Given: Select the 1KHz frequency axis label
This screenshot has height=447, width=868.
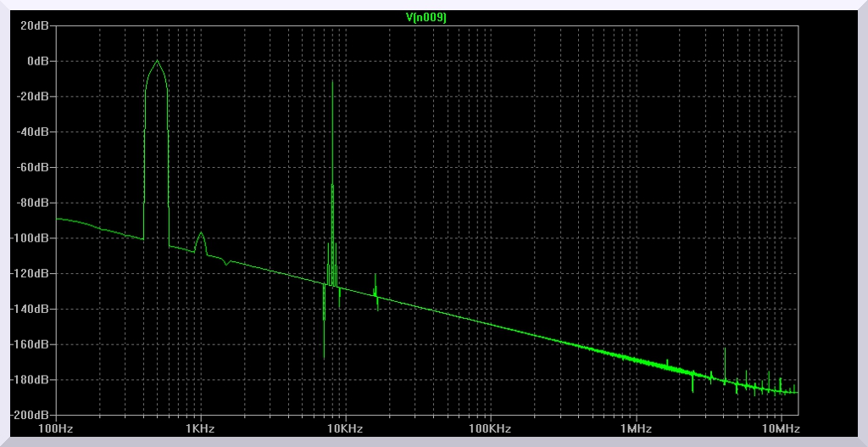Looking at the screenshot, I should 201,429.
